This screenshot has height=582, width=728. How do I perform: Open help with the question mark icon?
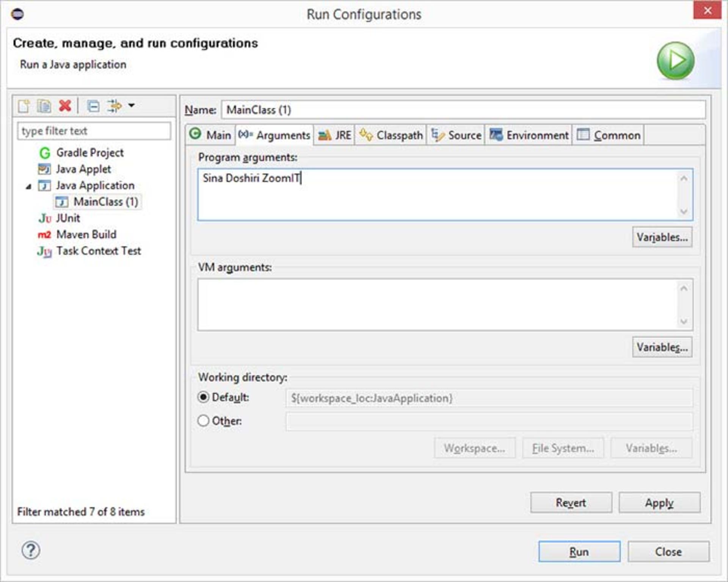[31, 550]
